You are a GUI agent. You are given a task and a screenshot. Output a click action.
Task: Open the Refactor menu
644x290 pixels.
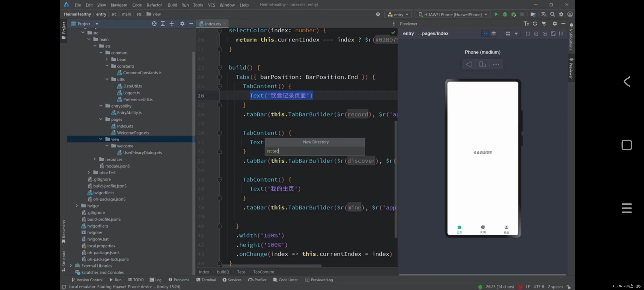coord(154,5)
